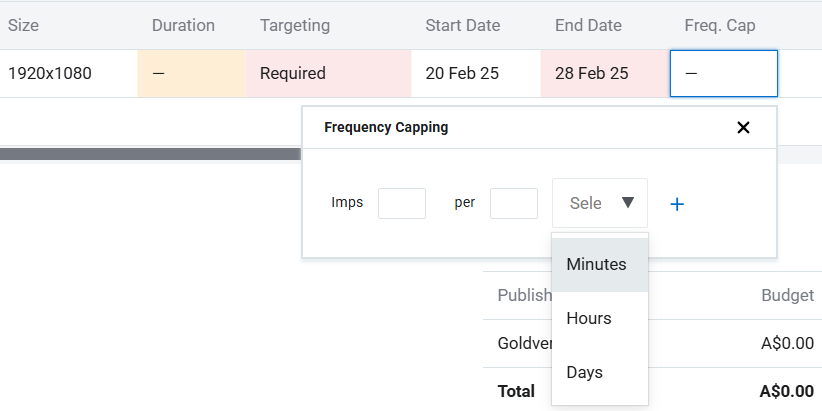
Task: Click the Required targeting cell
Action: [328, 74]
